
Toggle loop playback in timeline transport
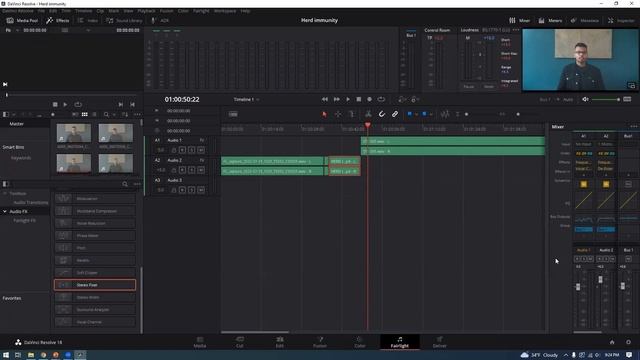(381, 99)
